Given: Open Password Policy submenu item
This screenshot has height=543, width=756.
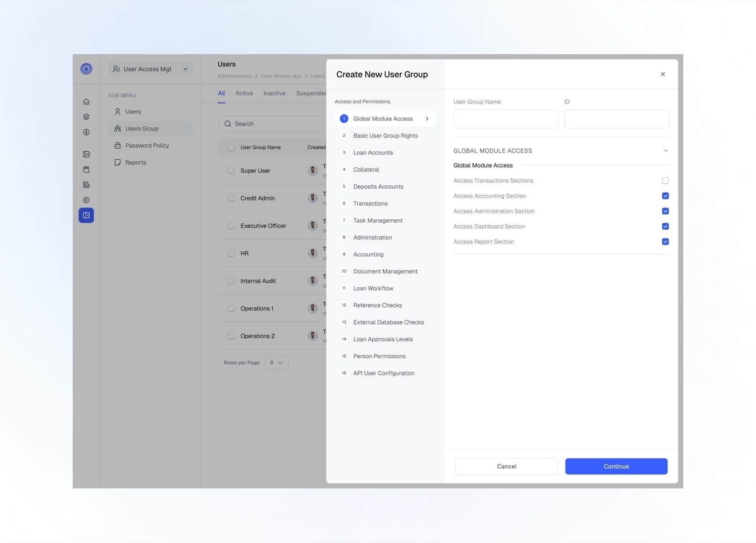Looking at the screenshot, I should coord(151,146).
